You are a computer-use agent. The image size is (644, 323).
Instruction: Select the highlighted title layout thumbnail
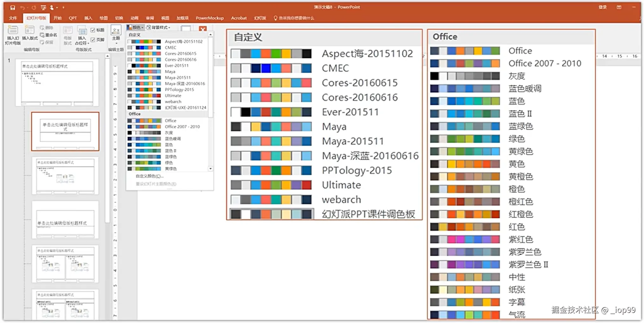tap(65, 131)
